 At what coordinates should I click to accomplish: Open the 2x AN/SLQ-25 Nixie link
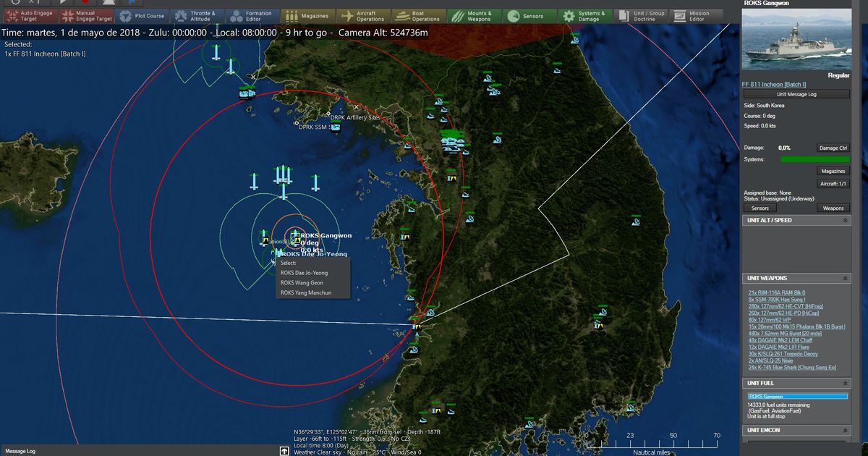pyautogui.click(x=771, y=360)
